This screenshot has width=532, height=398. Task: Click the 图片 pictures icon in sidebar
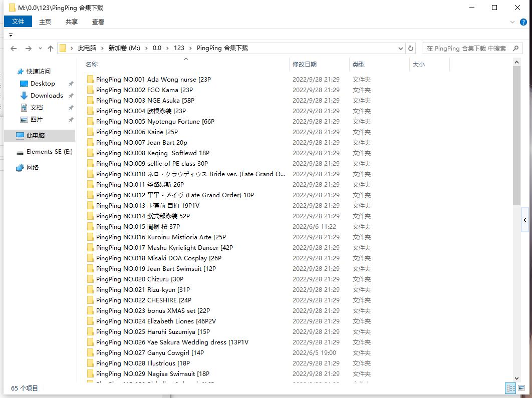pos(24,119)
